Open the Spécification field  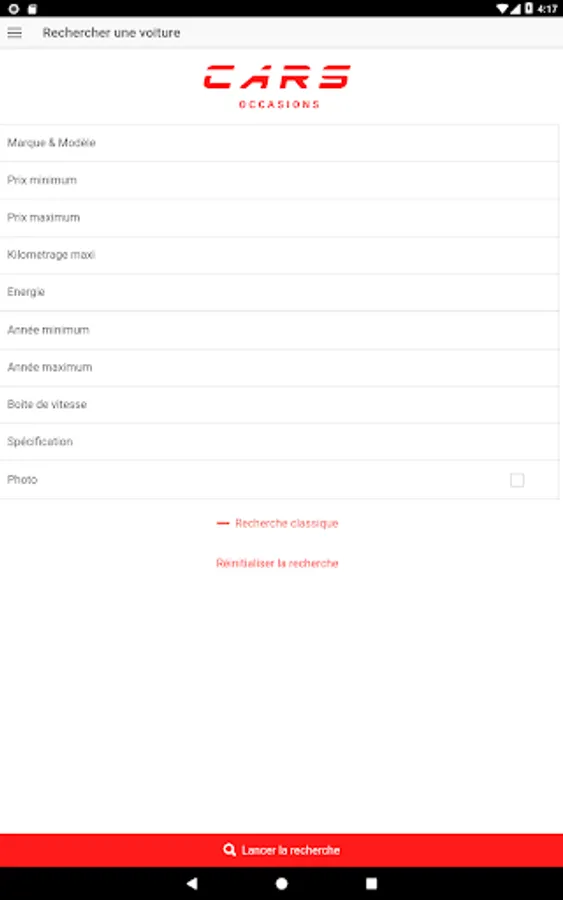coord(279,441)
